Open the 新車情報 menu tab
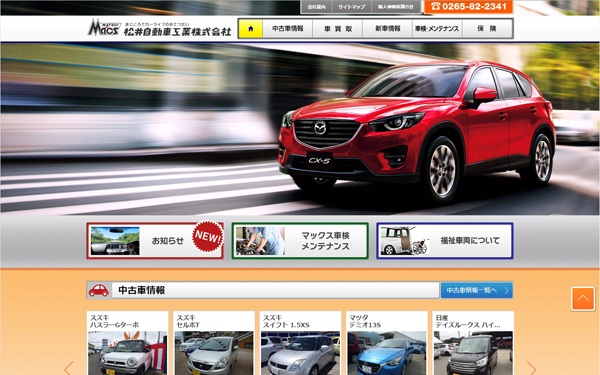This screenshot has width=600, height=375. point(387,29)
